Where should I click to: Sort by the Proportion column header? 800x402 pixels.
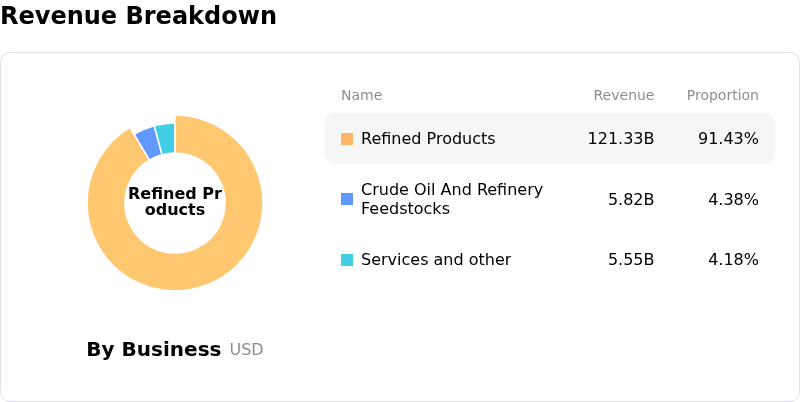click(x=722, y=96)
